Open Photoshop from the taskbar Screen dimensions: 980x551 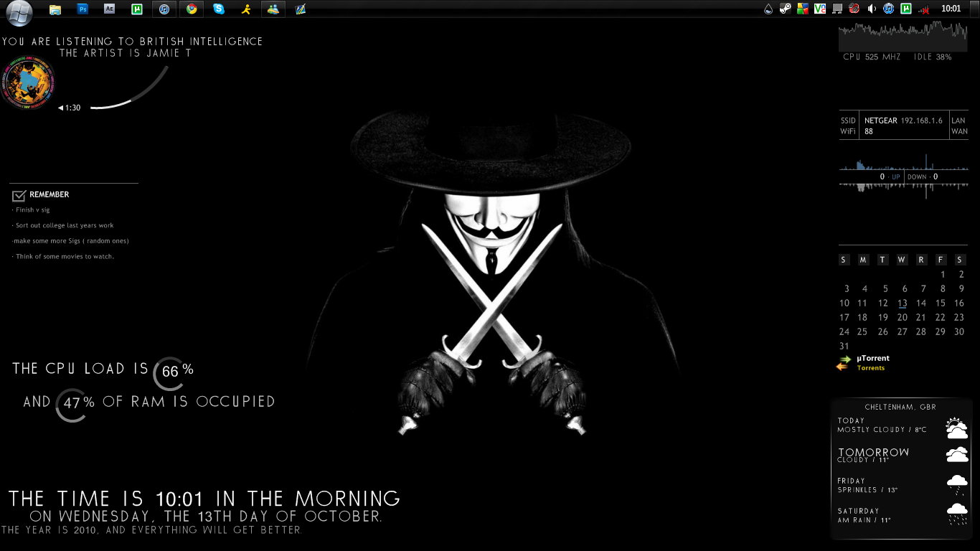pyautogui.click(x=83, y=9)
